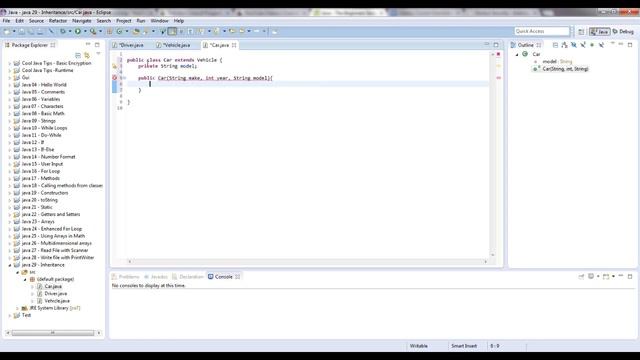The image size is (640, 360).
Task: Open the Package Explorer view menu
Action: pyautogui.click(x=98, y=53)
